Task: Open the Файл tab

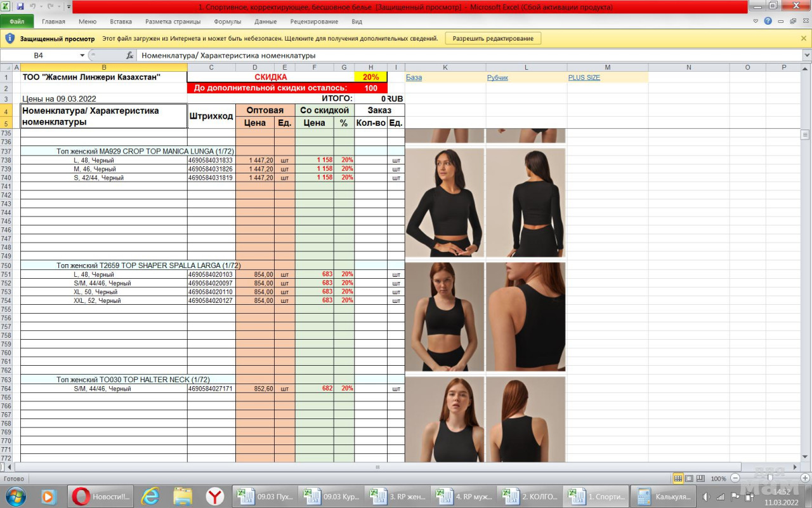Action: [x=17, y=21]
